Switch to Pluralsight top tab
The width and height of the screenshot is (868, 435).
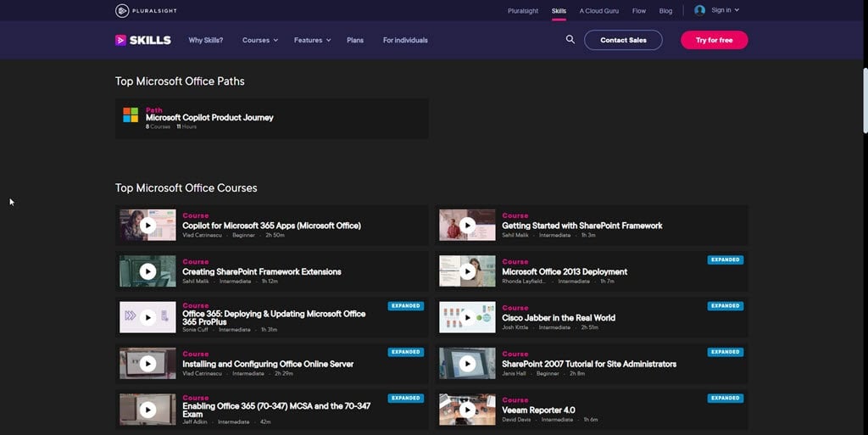coord(522,10)
